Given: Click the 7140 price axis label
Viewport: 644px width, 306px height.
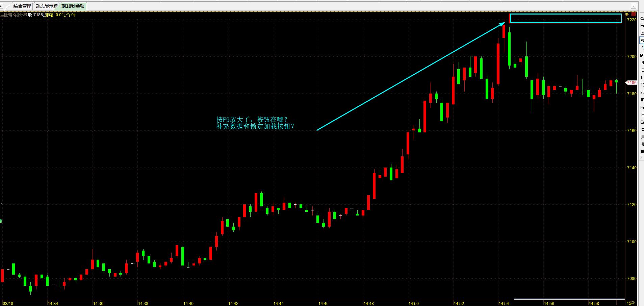Looking at the screenshot, I should coord(632,168).
